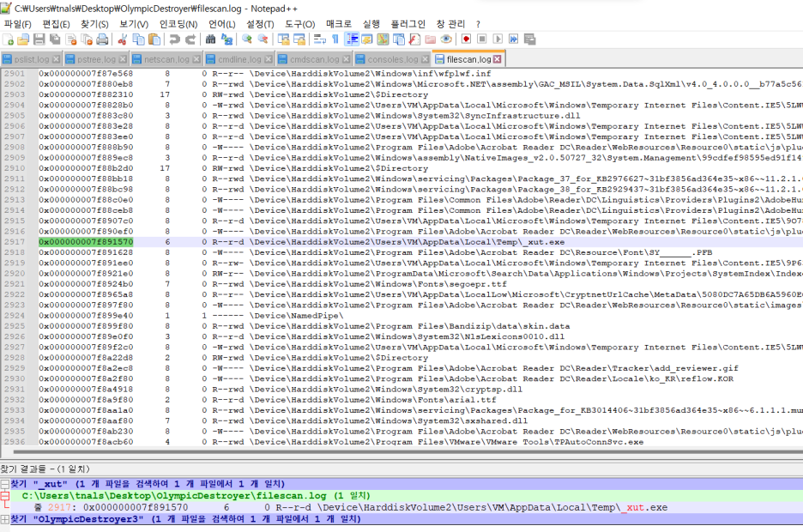Open the 실행 menu
Viewport: 803px width, 532px height.
371,24
